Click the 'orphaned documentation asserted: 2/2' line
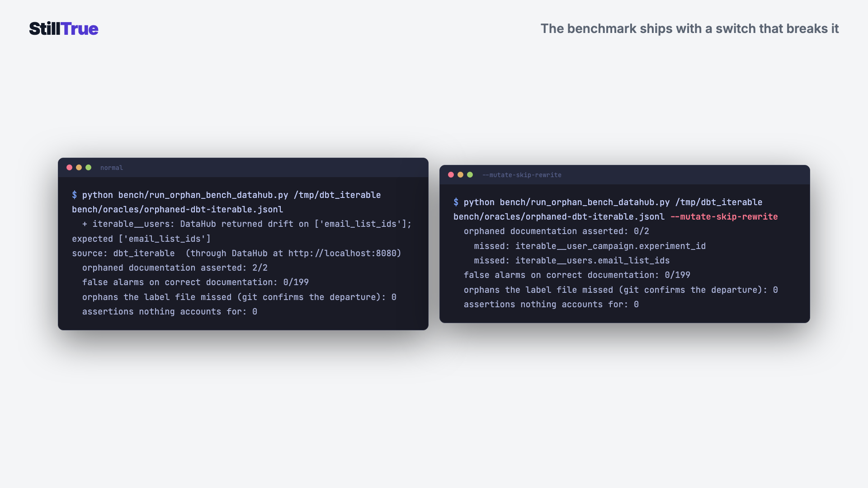868x488 pixels. pyautogui.click(x=175, y=267)
